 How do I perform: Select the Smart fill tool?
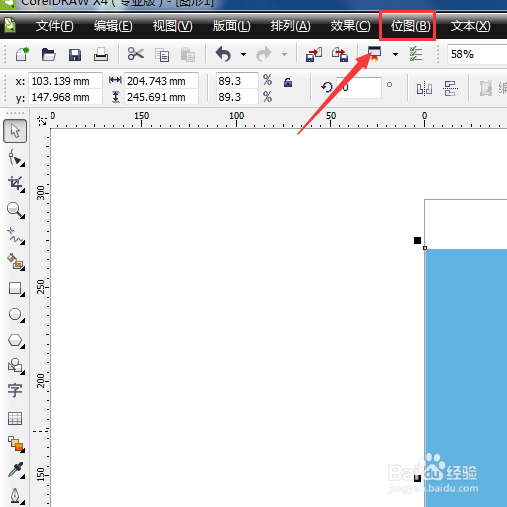point(15,262)
